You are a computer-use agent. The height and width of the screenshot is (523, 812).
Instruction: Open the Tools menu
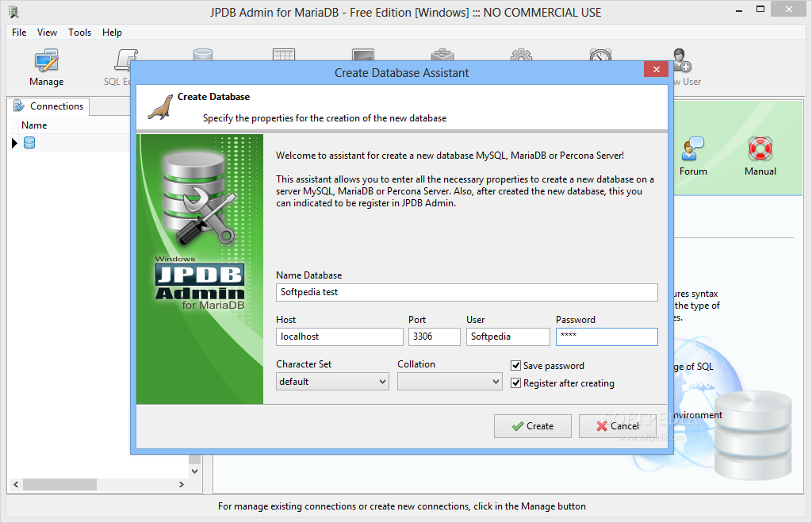(x=80, y=32)
